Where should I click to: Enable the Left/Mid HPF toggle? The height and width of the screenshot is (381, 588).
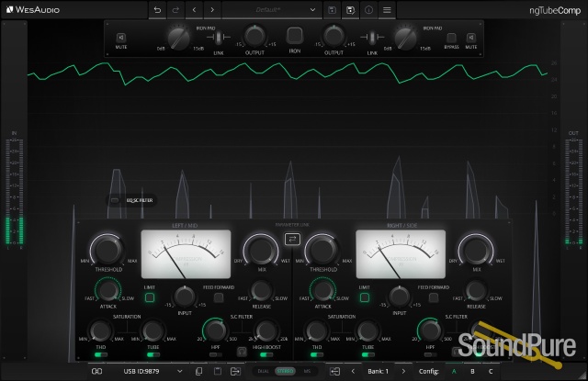point(215,354)
